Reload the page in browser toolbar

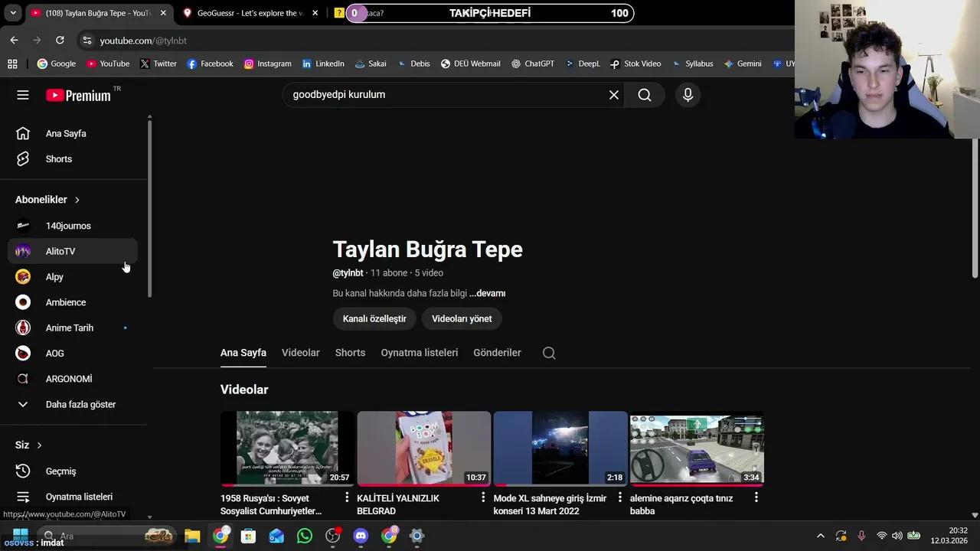point(60,40)
